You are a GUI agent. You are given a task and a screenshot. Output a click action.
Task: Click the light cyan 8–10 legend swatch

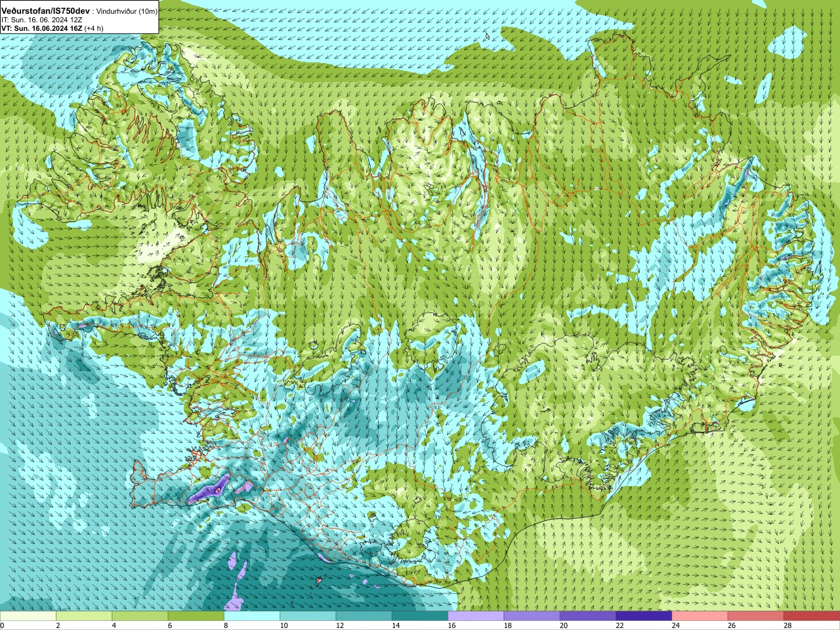[x=252, y=616]
